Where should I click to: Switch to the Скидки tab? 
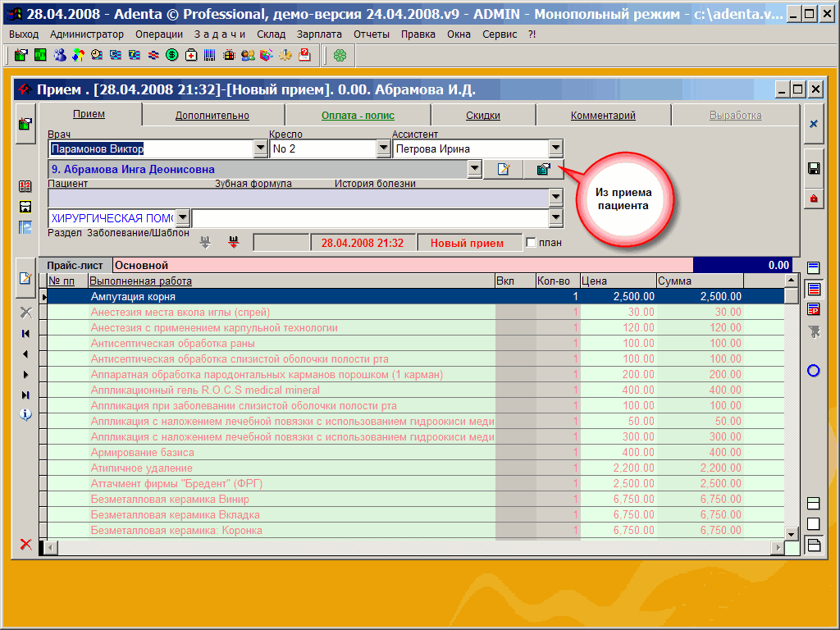click(x=483, y=116)
